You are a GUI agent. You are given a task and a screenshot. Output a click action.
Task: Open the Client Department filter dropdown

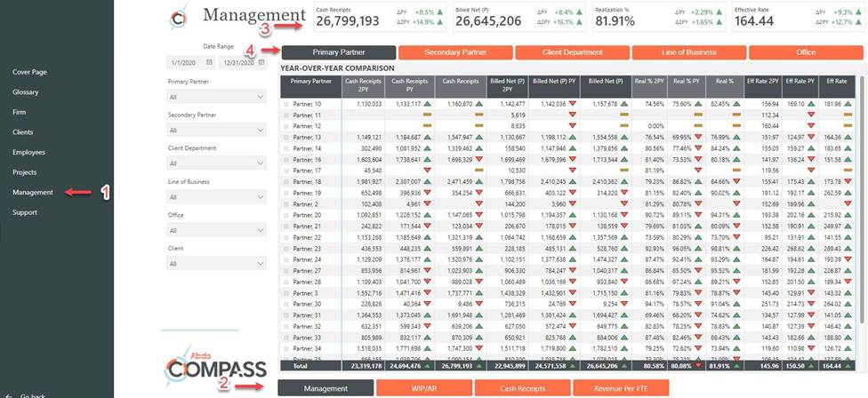click(x=216, y=163)
